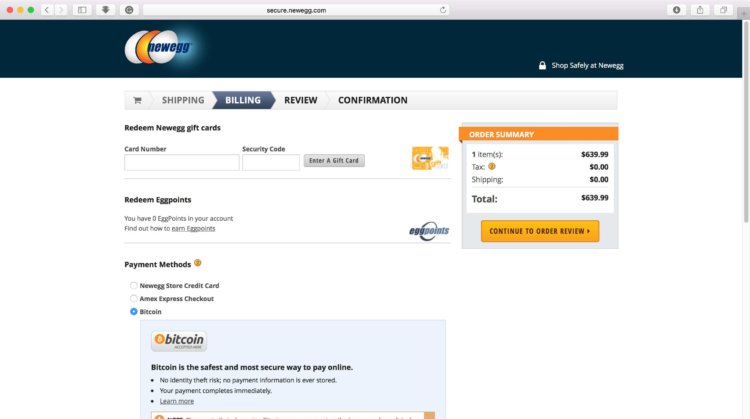Click the ORDER SUMMARY header
This screenshot has height=419, width=750.
click(x=539, y=134)
